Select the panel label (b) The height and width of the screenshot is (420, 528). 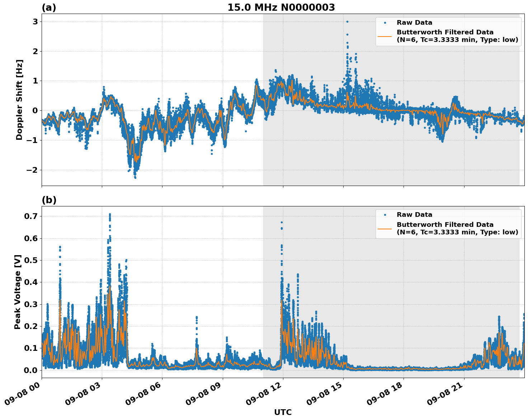[49, 199]
